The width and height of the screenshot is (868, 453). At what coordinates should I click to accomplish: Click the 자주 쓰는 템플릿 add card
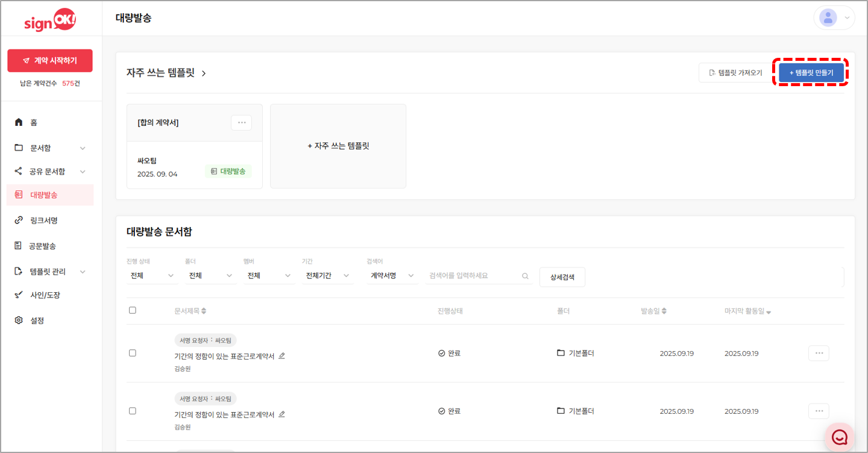click(x=338, y=146)
